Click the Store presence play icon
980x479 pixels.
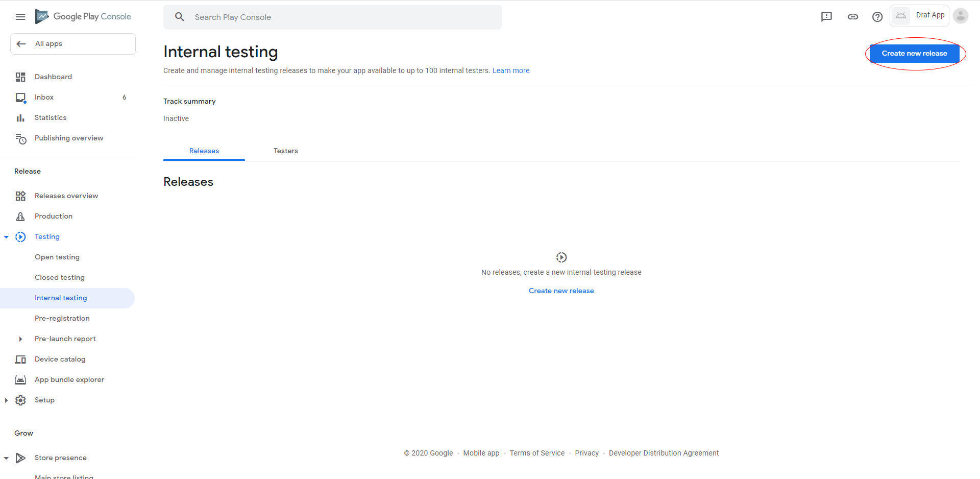click(20, 458)
